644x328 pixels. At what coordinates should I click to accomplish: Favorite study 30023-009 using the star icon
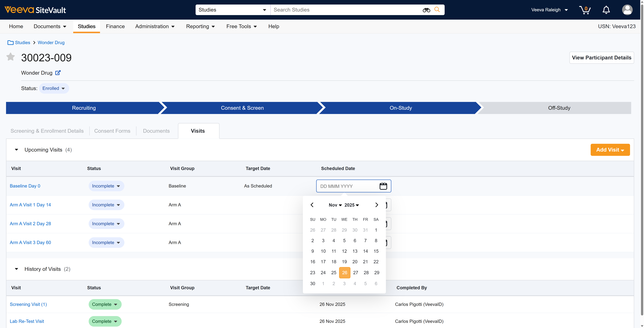(10, 57)
